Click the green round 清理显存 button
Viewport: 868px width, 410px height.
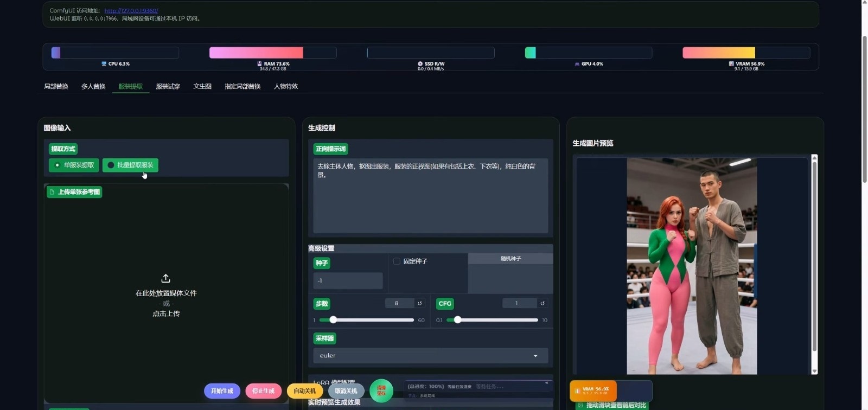(381, 390)
